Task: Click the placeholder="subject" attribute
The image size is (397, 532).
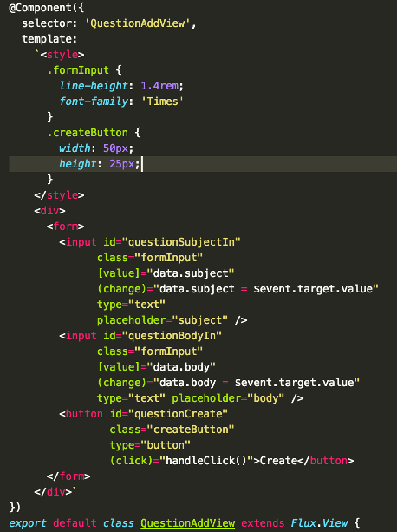Action: (x=163, y=320)
